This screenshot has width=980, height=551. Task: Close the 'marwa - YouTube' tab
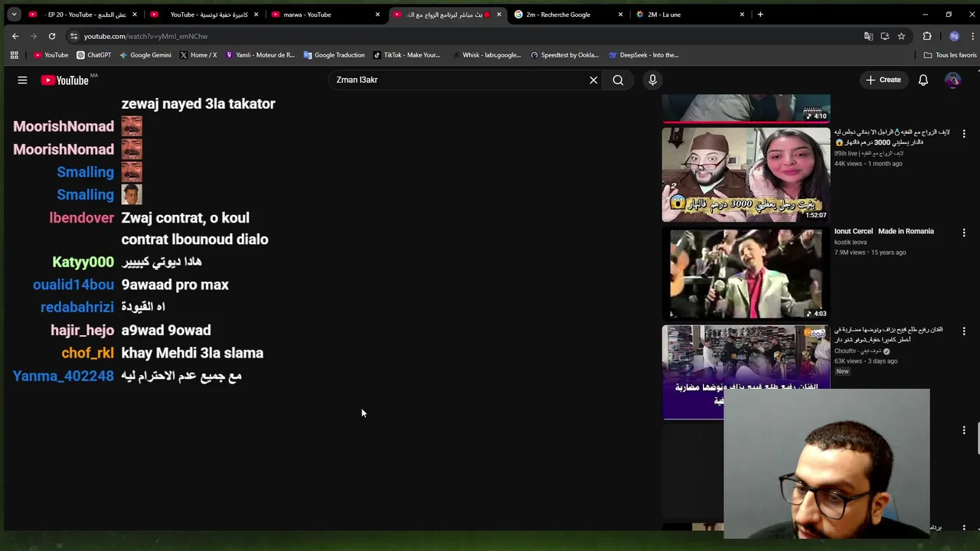pyautogui.click(x=377, y=15)
